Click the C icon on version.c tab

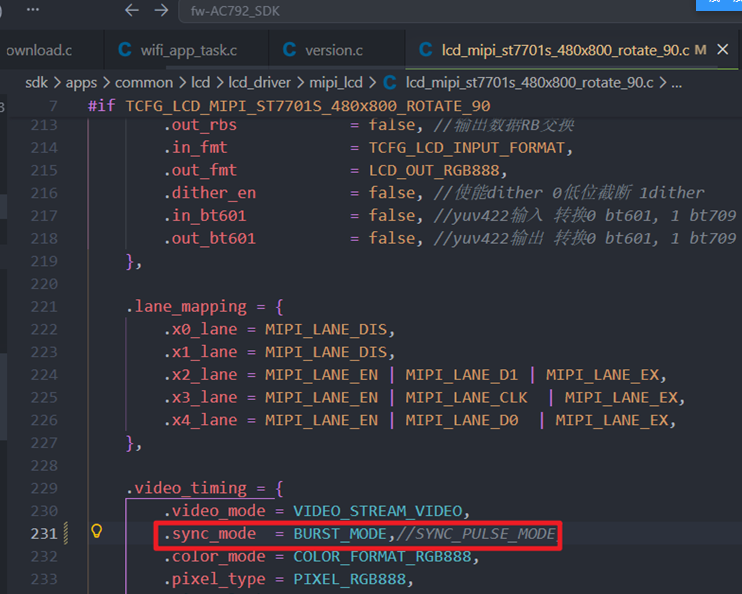(x=289, y=49)
